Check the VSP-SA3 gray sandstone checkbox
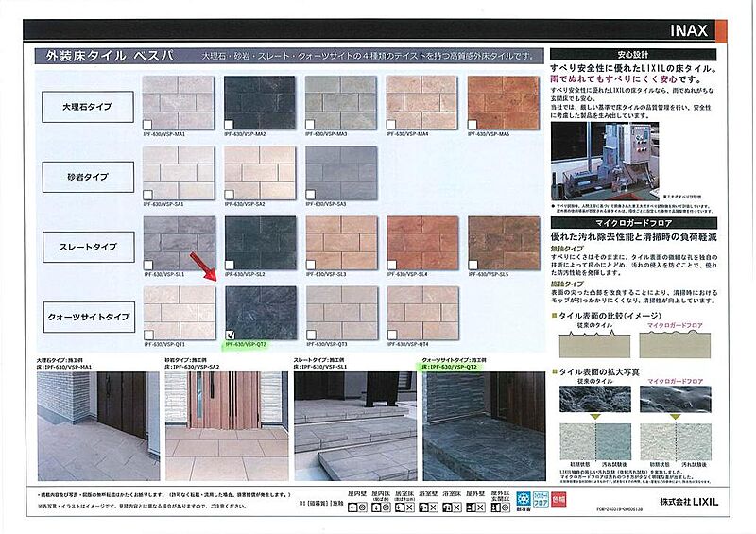The width and height of the screenshot is (756, 534). pyautogui.click(x=311, y=195)
